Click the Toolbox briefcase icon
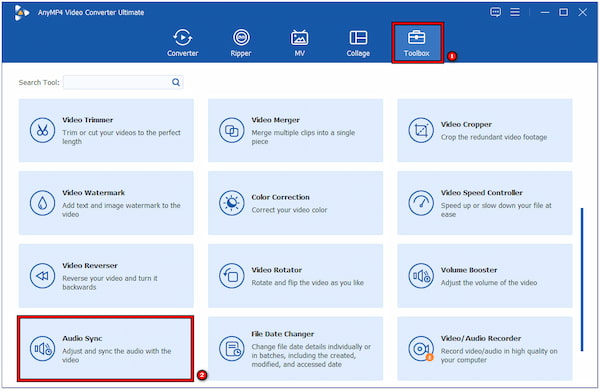Screen dimensions: 600x390 coord(416,38)
